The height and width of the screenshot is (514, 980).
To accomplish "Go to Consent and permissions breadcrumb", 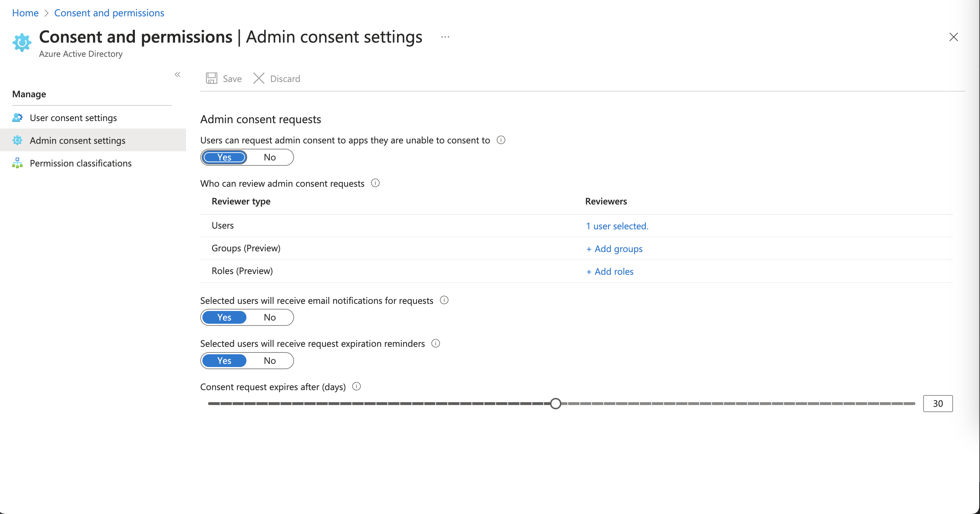I will 109,13.
